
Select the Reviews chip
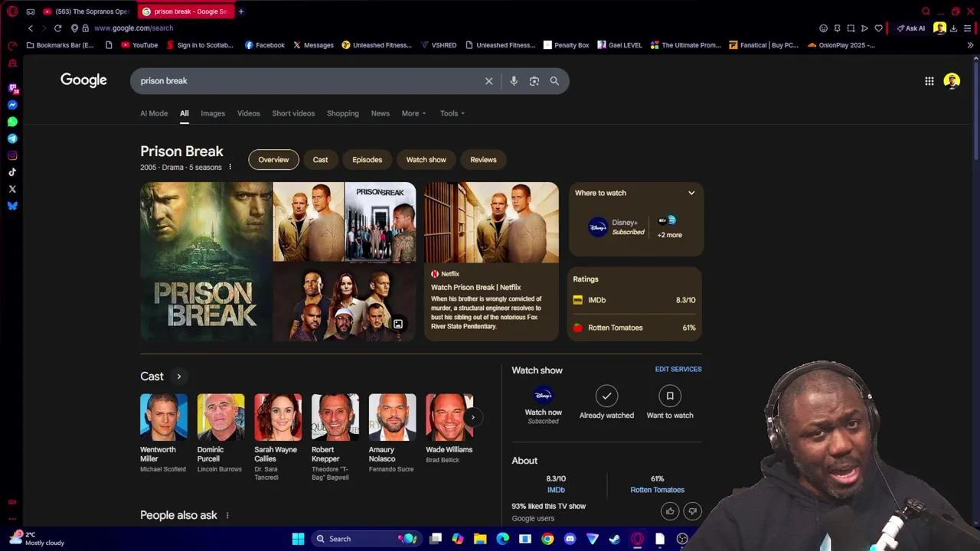tap(483, 160)
